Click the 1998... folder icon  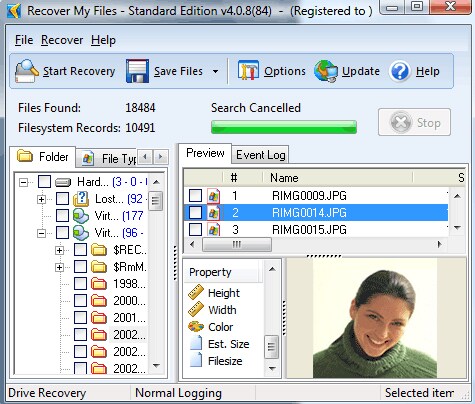99,284
